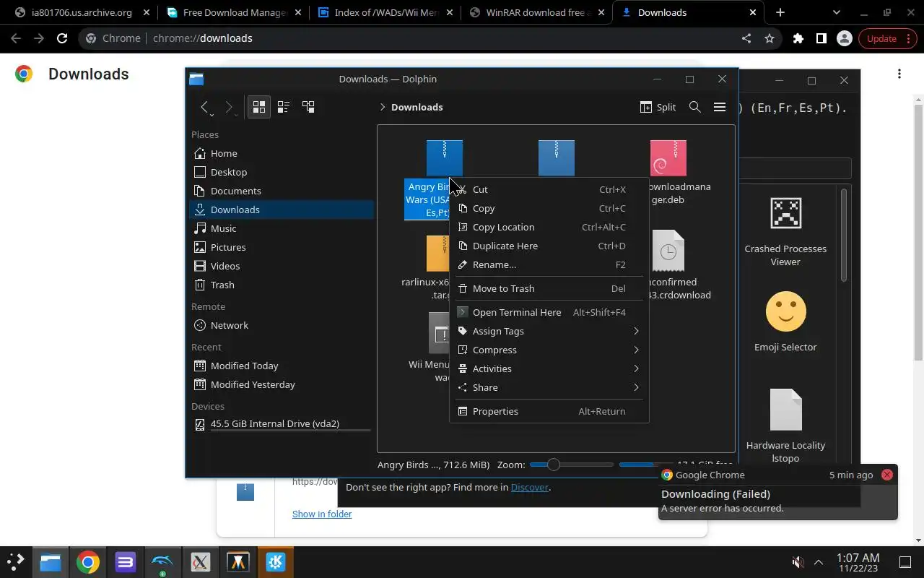Click Split view button in Dolphin
Image resolution: width=924 pixels, height=578 pixels.
(658, 107)
